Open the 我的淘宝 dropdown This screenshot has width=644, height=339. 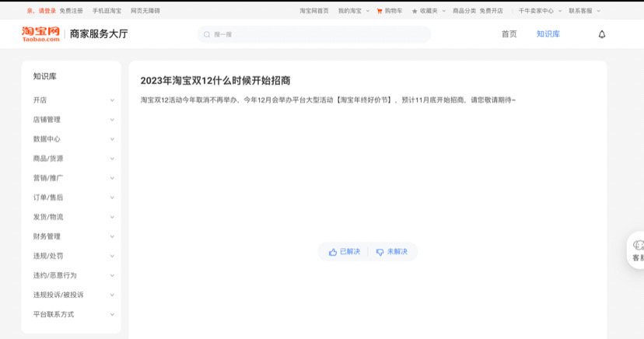pos(354,11)
